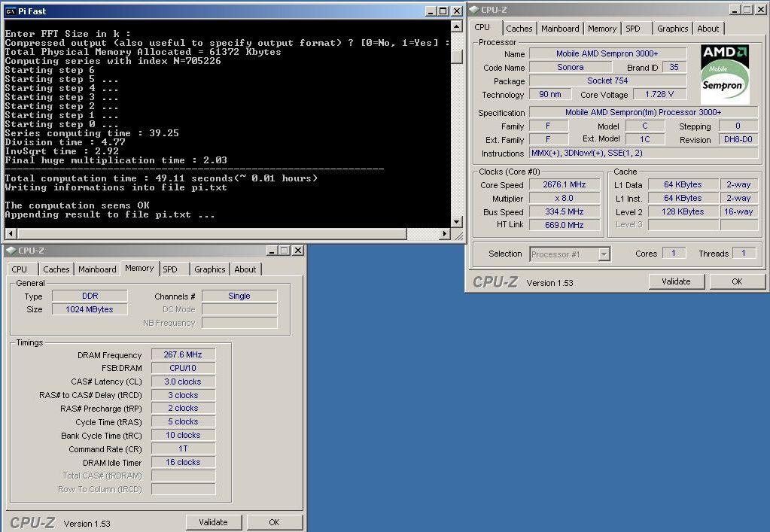Click Validate in the memory CPU-Z window
The image size is (770, 532).
coord(213,522)
